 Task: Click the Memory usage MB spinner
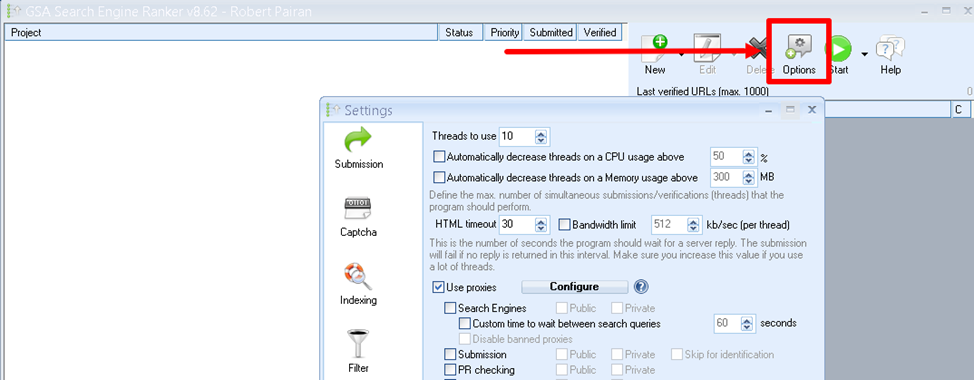[x=749, y=177]
